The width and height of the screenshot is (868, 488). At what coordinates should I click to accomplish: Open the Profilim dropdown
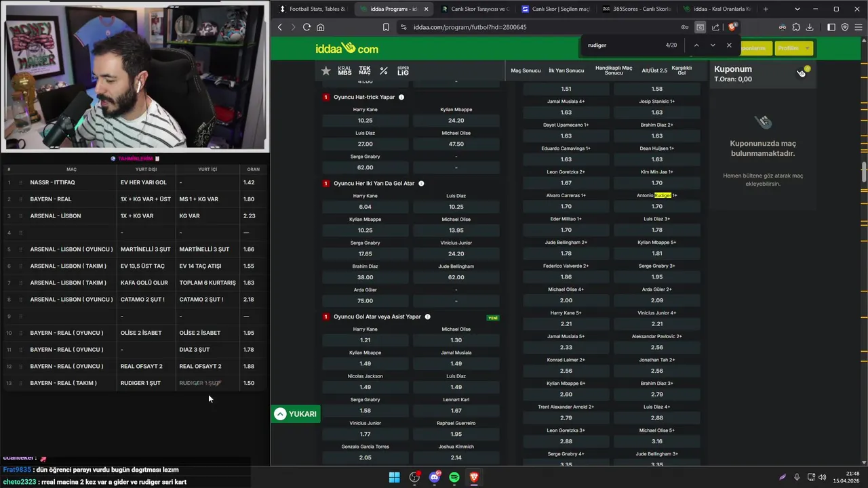pos(793,48)
